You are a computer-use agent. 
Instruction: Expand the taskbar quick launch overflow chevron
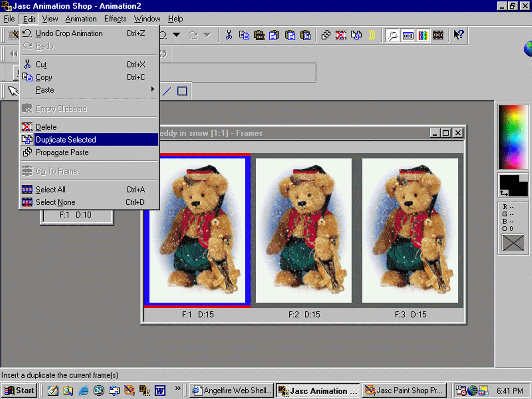coord(178,388)
